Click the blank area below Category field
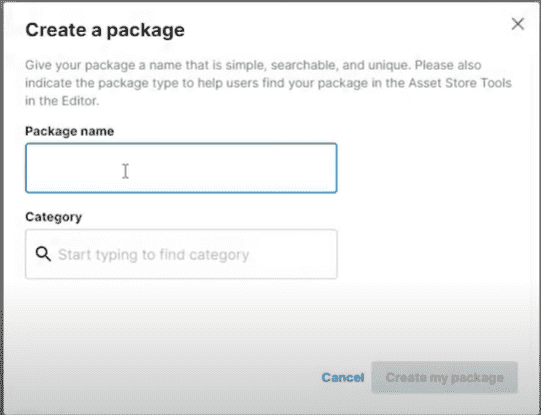541x415 pixels. pos(181,317)
